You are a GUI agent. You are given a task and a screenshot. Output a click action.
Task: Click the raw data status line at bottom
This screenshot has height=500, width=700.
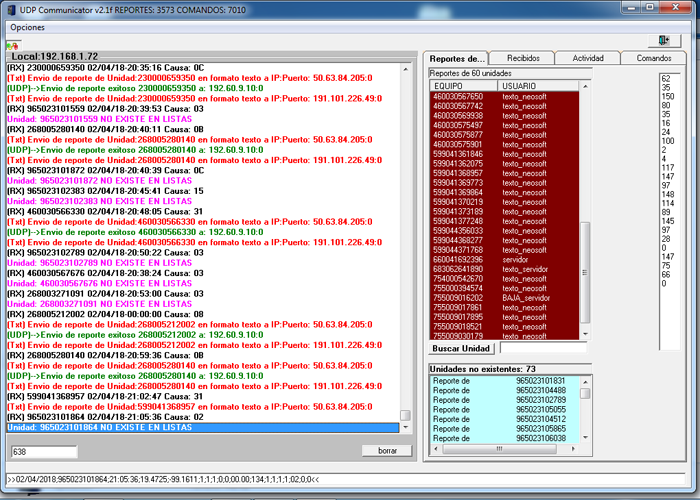(x=200, y=478)
